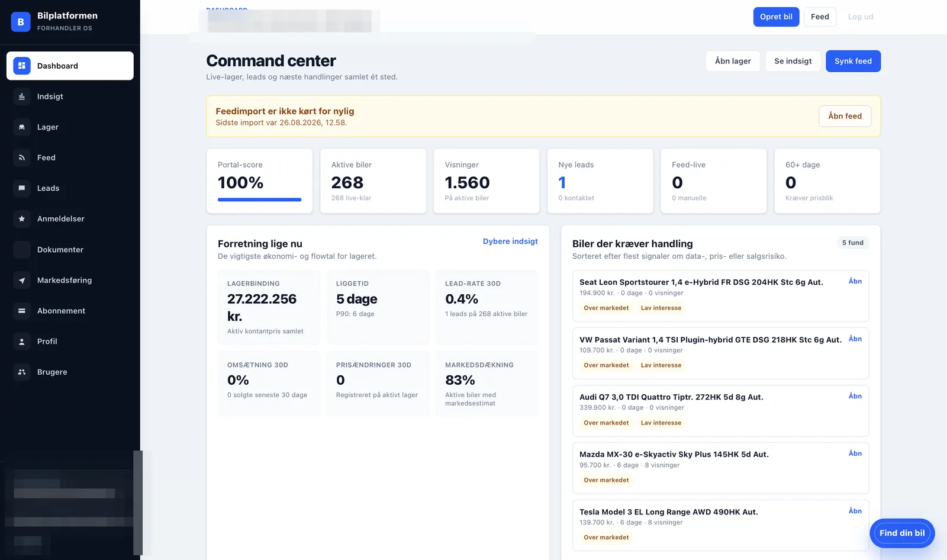947x560 pixels.
Task: Click the Lager car icon
Action: [x=22, y=127]
